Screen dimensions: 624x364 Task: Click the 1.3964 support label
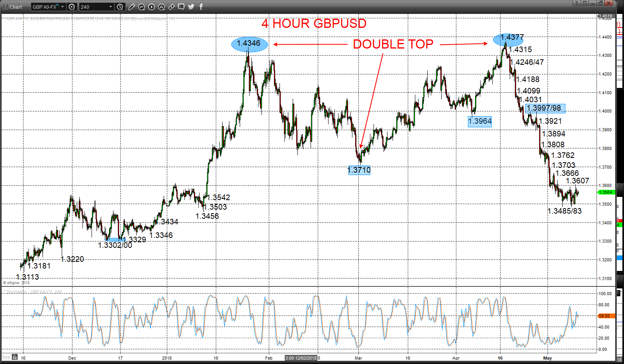(x=480, y=121)
